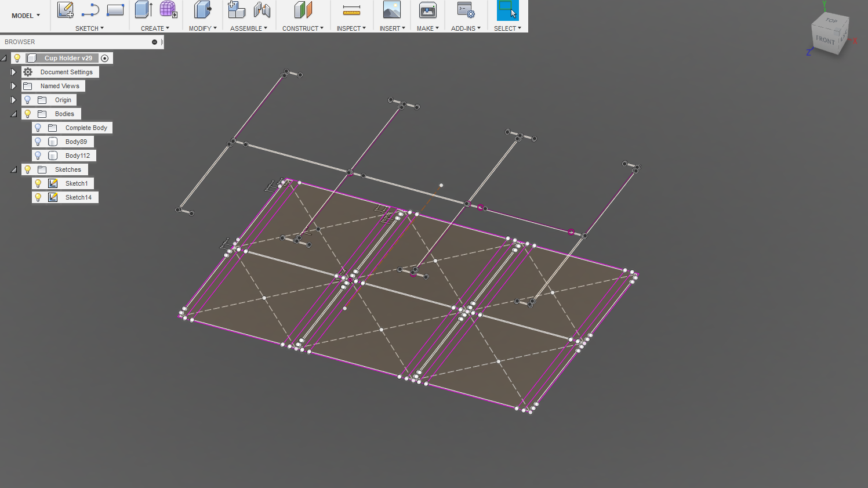
Task: Choose the Offset Plane construct icon
Action: (303, 10)
